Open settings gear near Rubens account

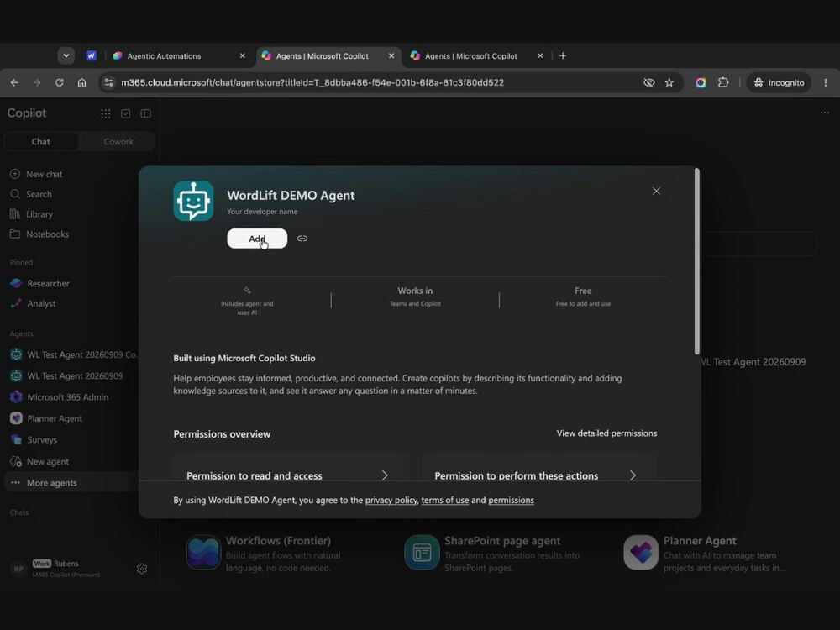[x=142, y=569]
